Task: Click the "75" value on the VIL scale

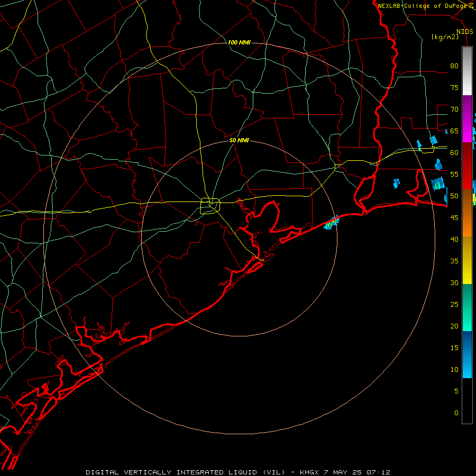Action: tap(454, 88)
